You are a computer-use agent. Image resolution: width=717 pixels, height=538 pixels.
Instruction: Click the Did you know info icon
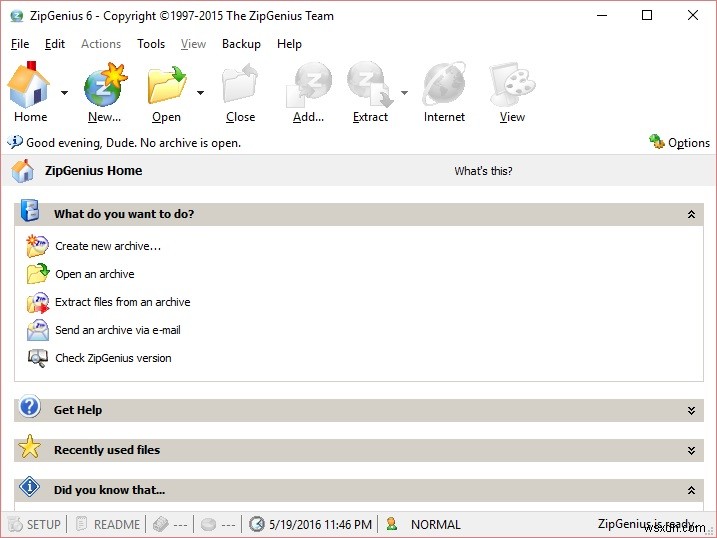click(x=30, y=486)
